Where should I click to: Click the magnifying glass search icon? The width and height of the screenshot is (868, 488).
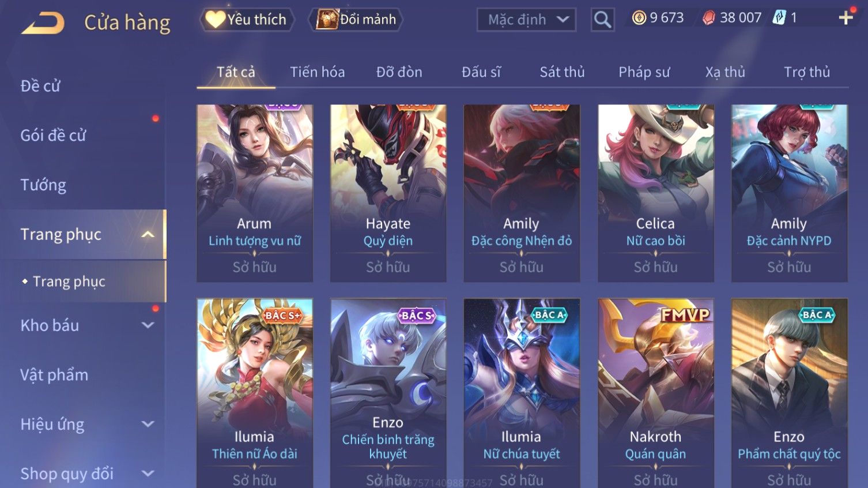(x=602, y=20)
